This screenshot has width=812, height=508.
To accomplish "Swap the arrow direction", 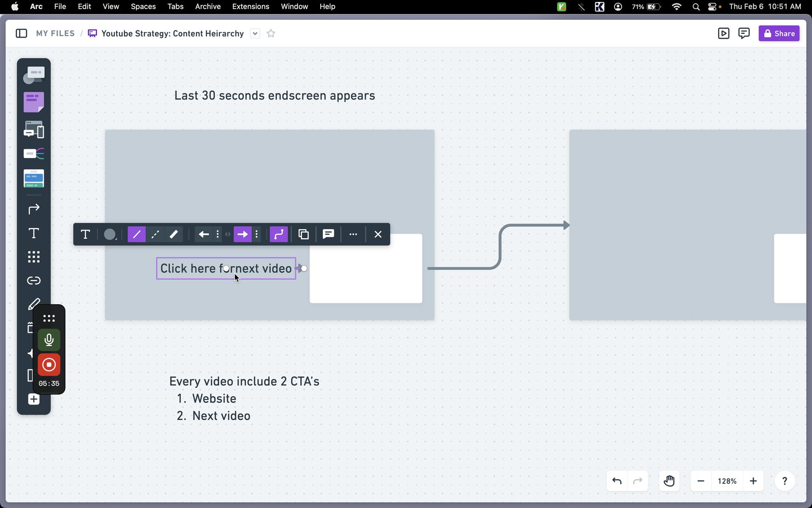I will [228, 234].
